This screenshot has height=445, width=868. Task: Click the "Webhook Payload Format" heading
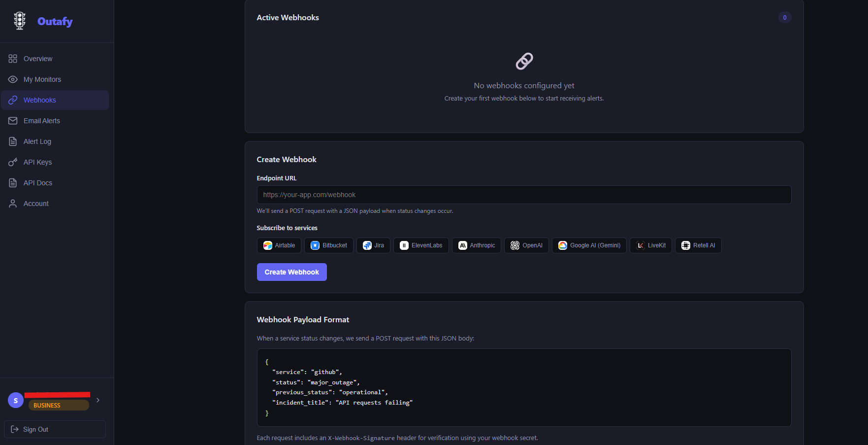click(x=303, y=320)
